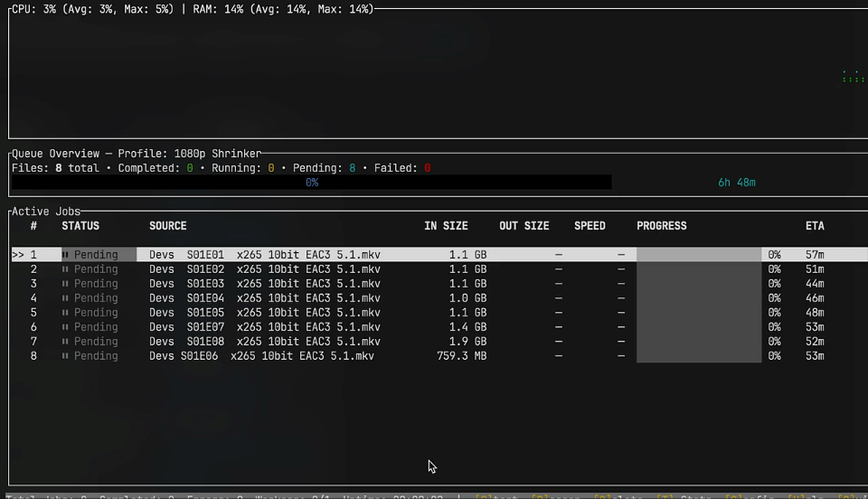Click the progress bar of job 4
Viewport: 868px width, 499px height.
coord(699,298)
